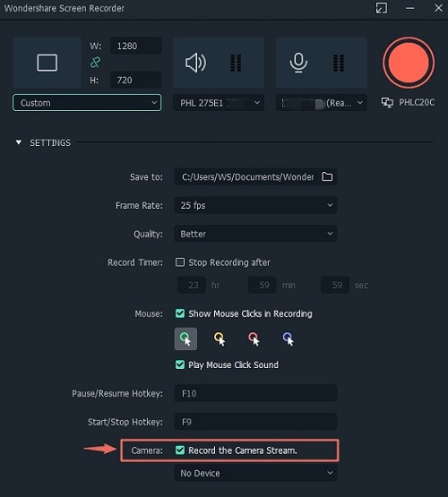Select the PHLC20C monitor icon
Viewport: 448px width, 497px height.
pyautogui.click(x=387, y=102)
